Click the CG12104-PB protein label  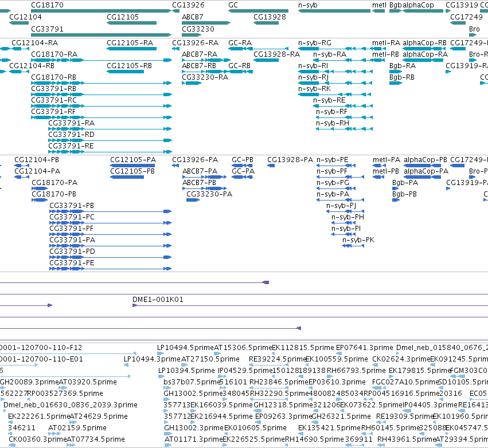coord(37,160)
